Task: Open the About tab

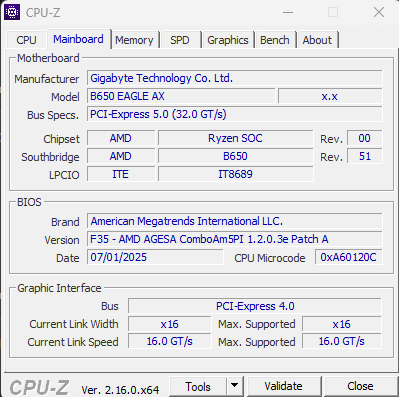Action: click(x=317, y=40)
